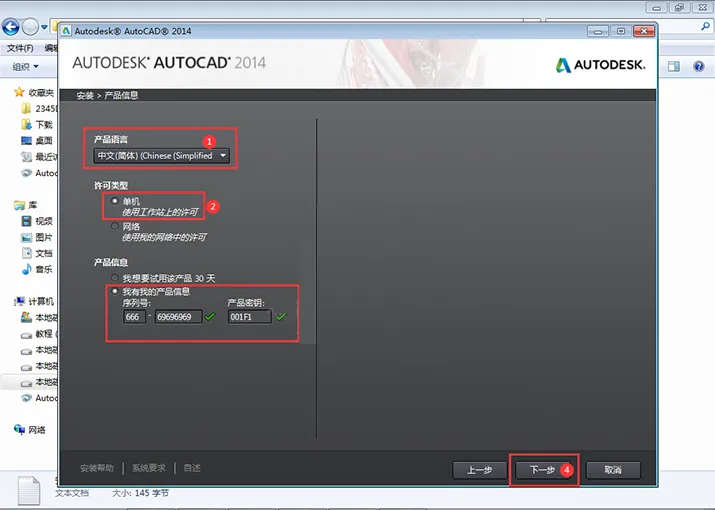The height and width of the screenshot is (510, 715).
Task: Open the 视频 videos library
Action: (x=43, y=221)
